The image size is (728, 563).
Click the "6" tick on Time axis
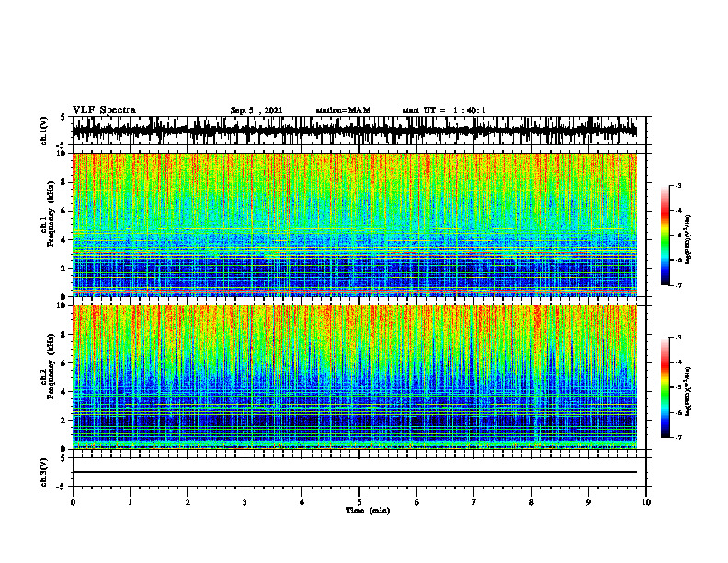point(417,502)
